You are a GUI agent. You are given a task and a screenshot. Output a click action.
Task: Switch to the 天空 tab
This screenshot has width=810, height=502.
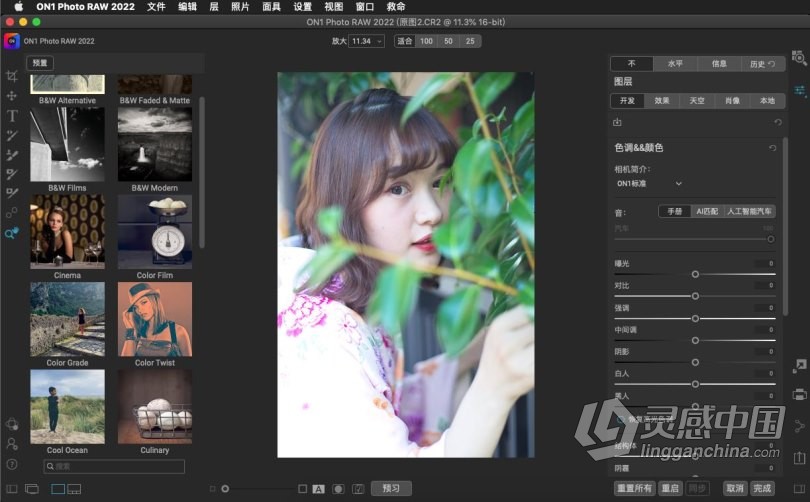[697, 101]
